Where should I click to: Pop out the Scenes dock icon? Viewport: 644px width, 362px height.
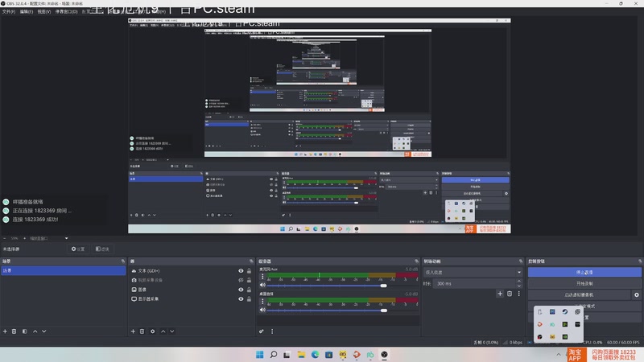click(x=123, y=261)
